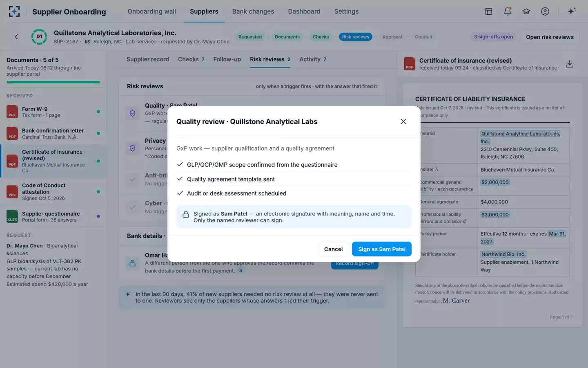This screenshot has height=368, width=588.
Task: Click the highlighted $2,000,000 commercial liability value
Action: (495, 182)
